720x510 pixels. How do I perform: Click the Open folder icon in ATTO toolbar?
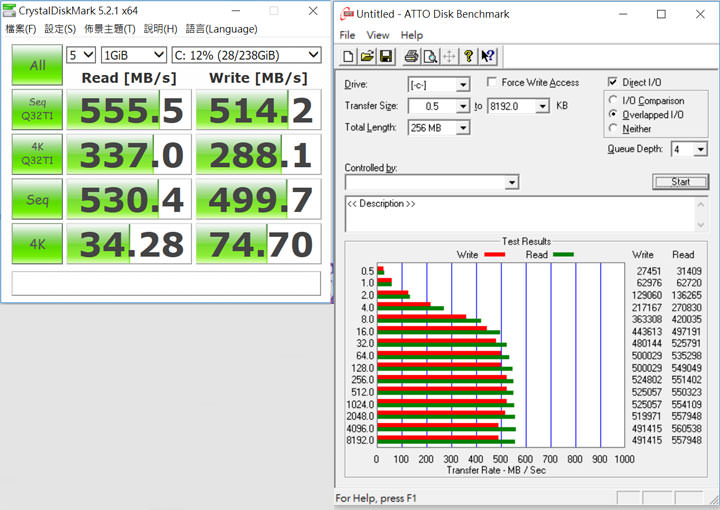point(367,56)
